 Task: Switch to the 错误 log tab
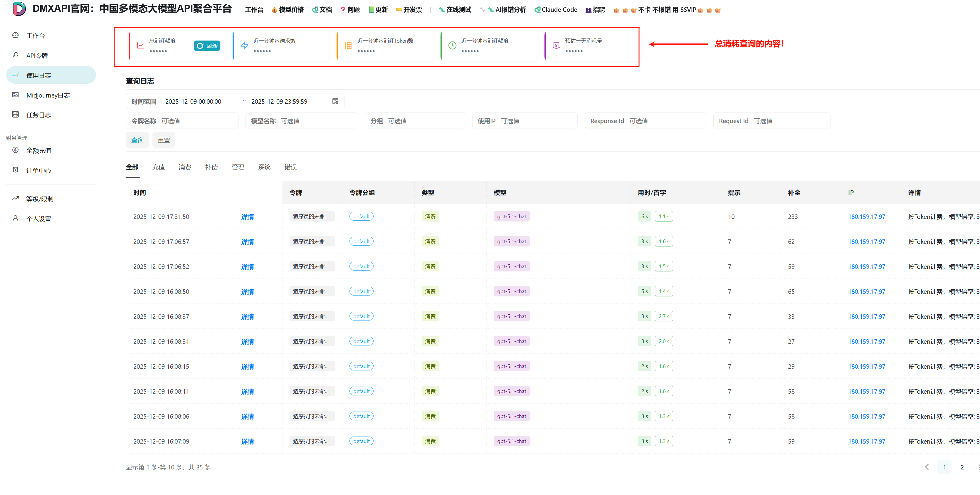(290, 167)
